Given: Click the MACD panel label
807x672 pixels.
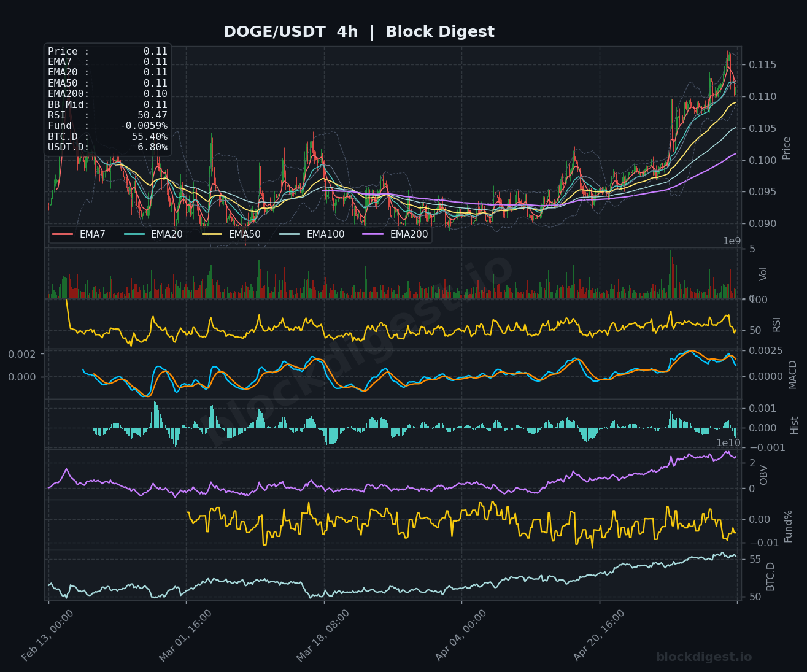Looking at the screenshot, I should 792,374.
